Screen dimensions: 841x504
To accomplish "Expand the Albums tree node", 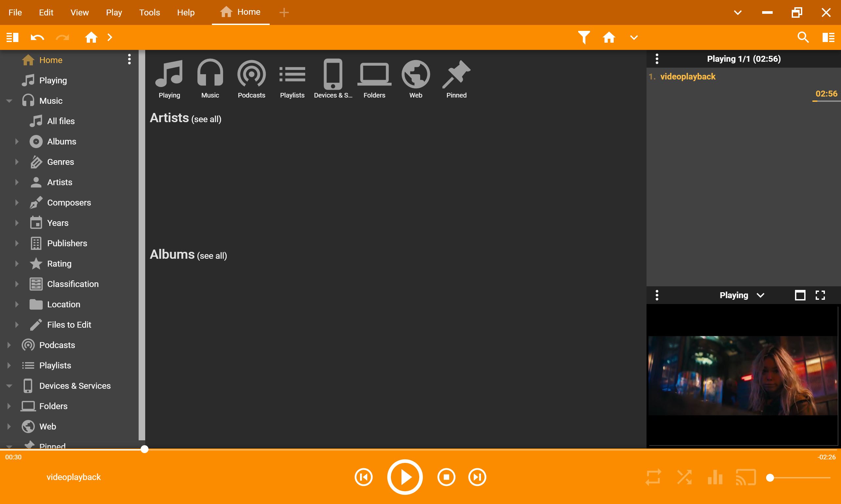I will pos(17,141).
